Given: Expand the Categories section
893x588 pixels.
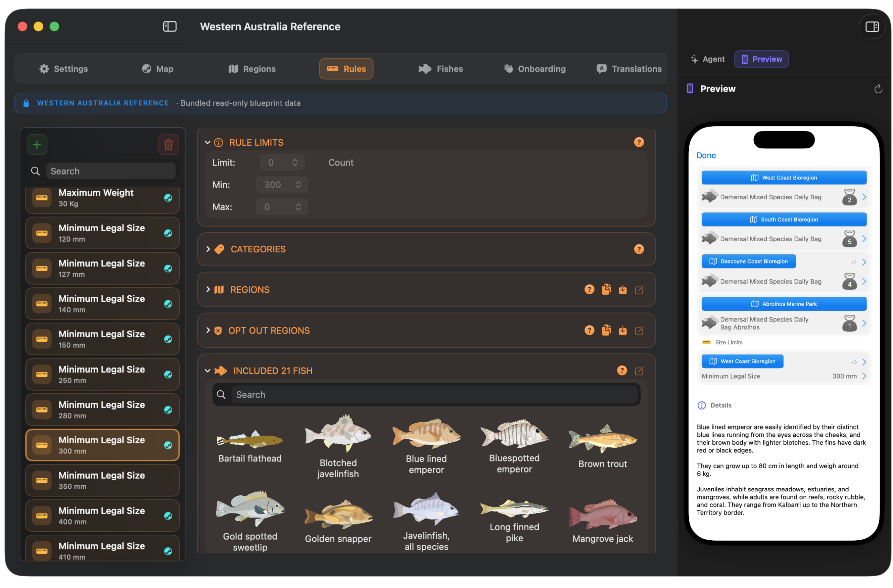Looking at the screenshot, I should [x=208, y=249].
